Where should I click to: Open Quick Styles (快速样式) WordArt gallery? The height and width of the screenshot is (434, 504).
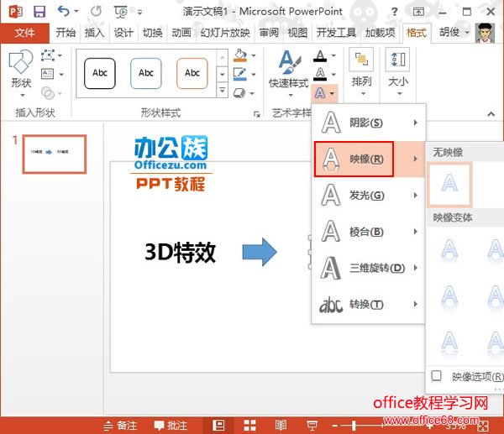coord(289,74)
